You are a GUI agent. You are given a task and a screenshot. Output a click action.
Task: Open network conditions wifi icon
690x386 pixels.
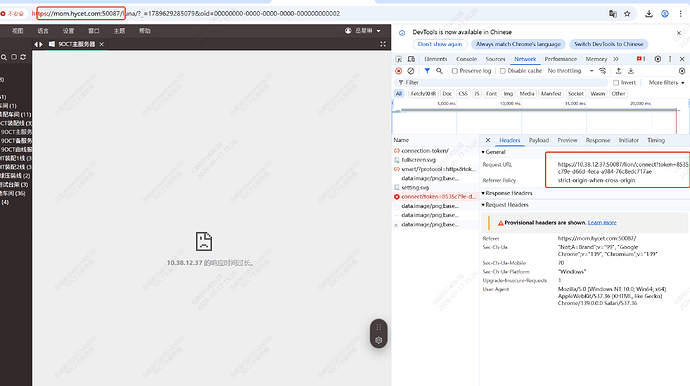pos(602,71)
